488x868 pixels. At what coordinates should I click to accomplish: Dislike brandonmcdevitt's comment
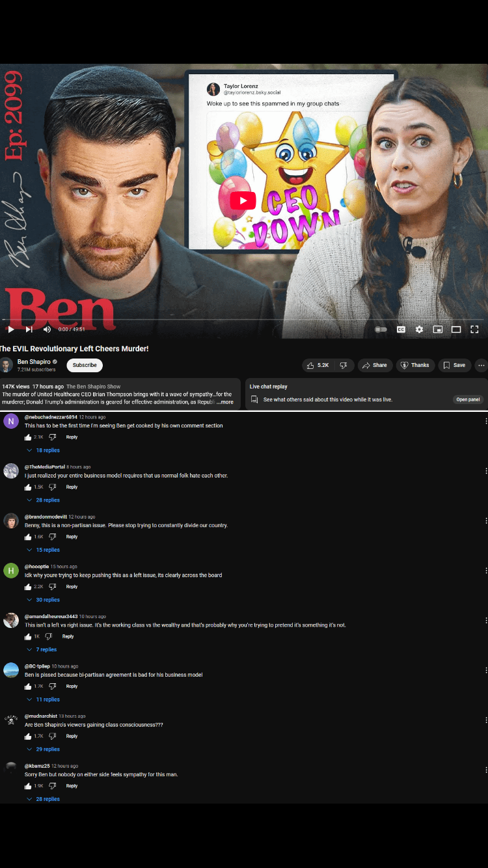click(x=53, y=537)
